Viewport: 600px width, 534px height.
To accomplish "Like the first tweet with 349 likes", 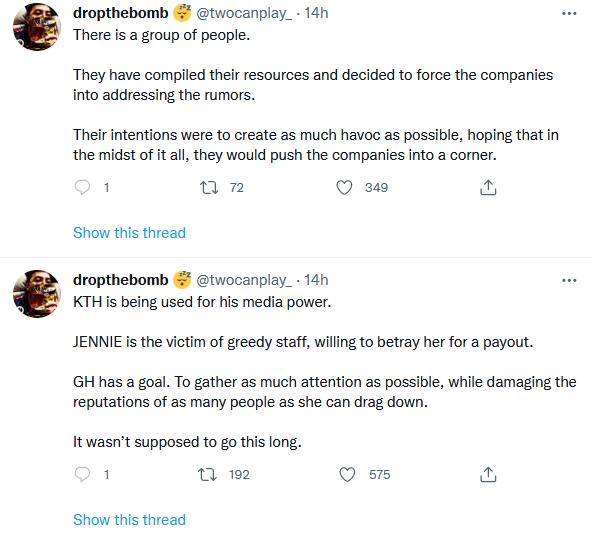I will coord(346,188).
